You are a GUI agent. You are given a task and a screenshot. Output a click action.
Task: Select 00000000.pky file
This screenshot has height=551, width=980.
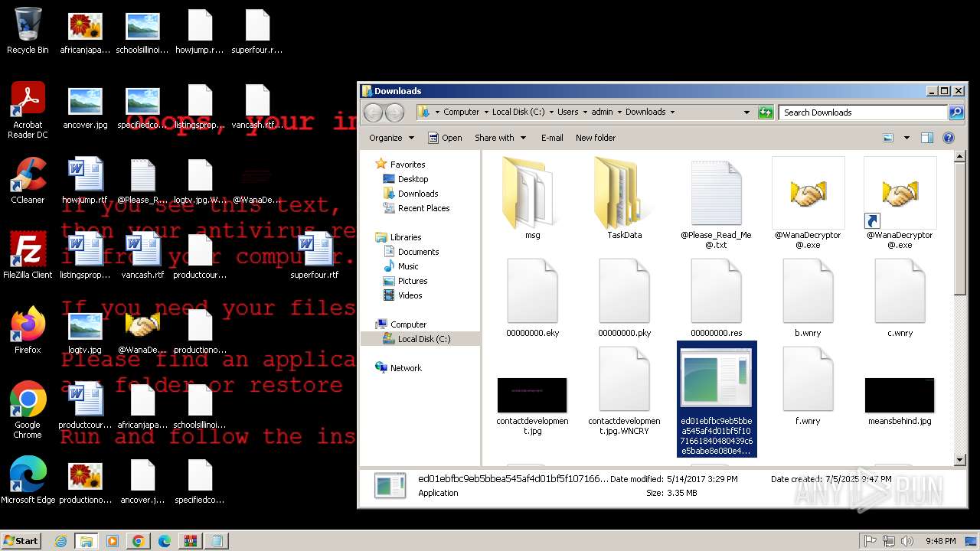(624, 298)
